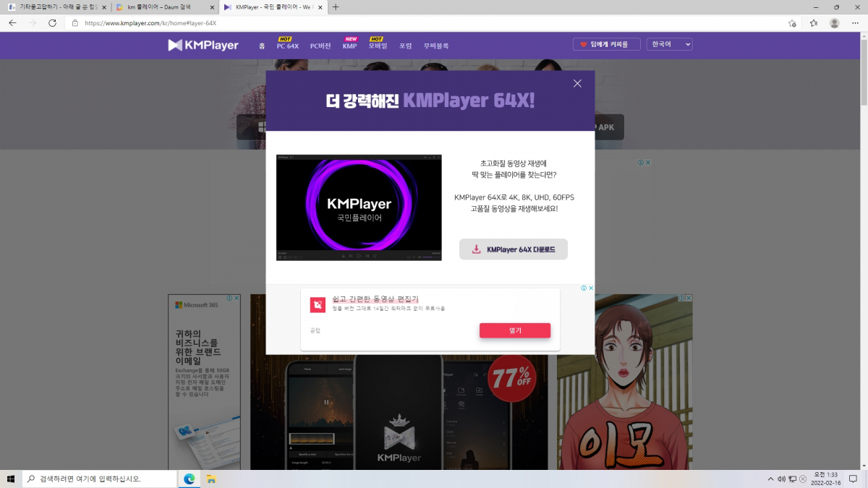The image size is (868, 488).
Task: Click the browser profile avatar
Action: pyautogui.click(x=835, y=23)
